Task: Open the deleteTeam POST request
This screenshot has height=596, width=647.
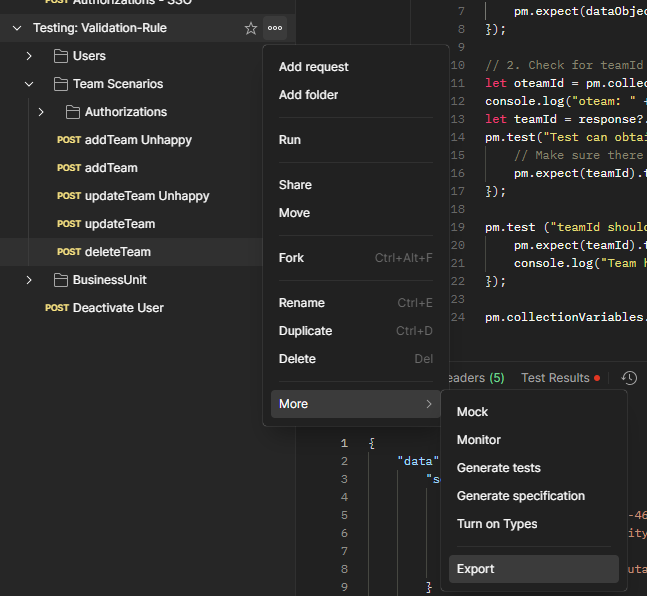Action: 118,252
